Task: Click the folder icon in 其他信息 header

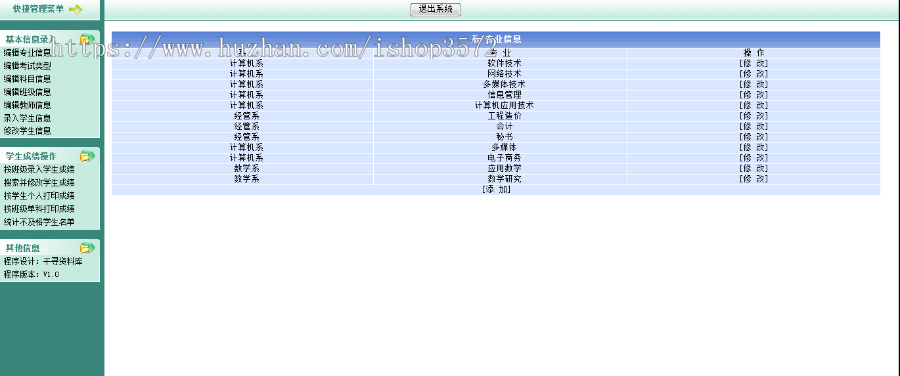Action: (87, 248)
